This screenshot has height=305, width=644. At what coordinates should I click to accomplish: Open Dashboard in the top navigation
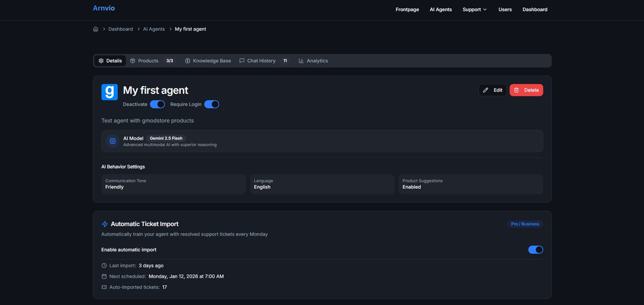535,9
